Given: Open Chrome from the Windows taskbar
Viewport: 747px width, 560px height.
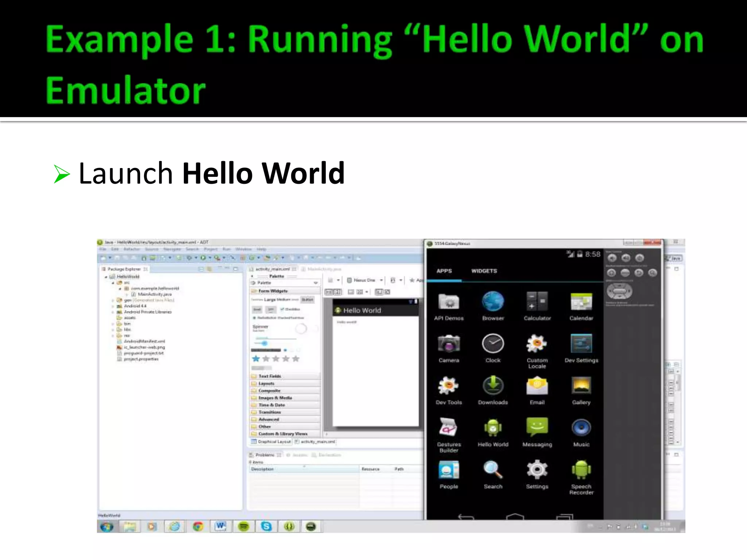Looking at the screenshot, I should click(198, 526).
